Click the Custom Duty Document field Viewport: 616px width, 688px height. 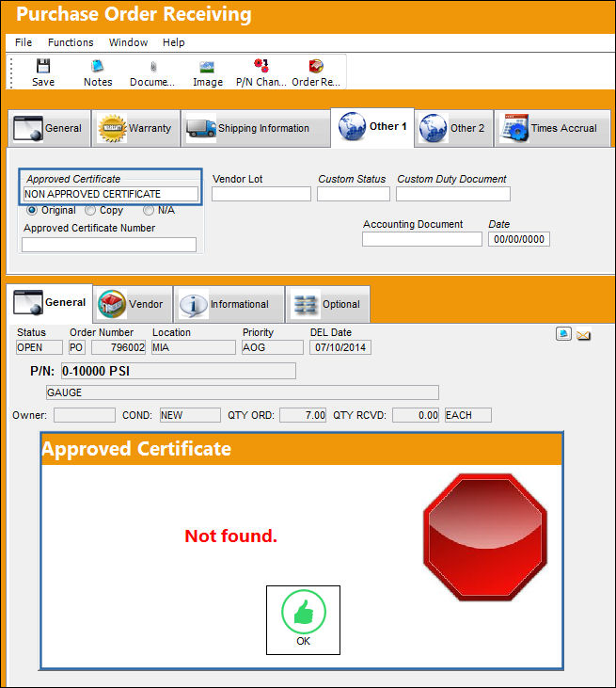click(453, 194)
